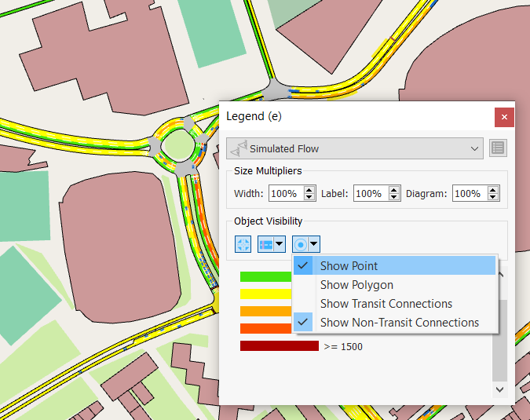Click the green legend color swatch
Image resolution: width=530 pixels, height=420 pixels.
[x=265, y=276]
